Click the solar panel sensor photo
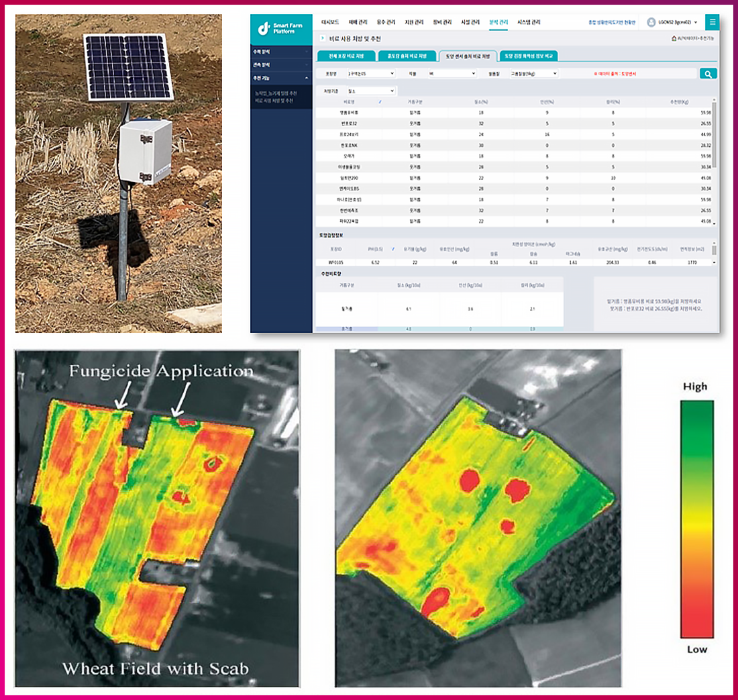Image resolution: width=738 pixels, height=700 pixels. click(x=119, y=173)
